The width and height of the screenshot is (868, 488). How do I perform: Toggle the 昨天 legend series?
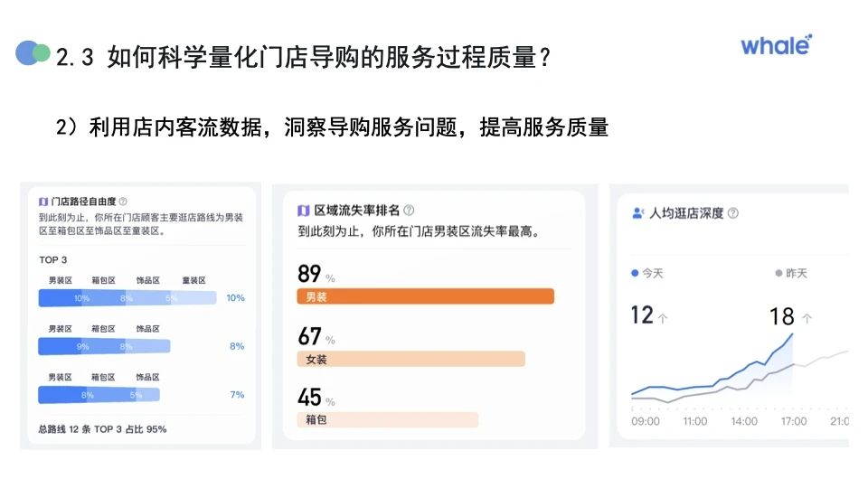click(790, 273)
